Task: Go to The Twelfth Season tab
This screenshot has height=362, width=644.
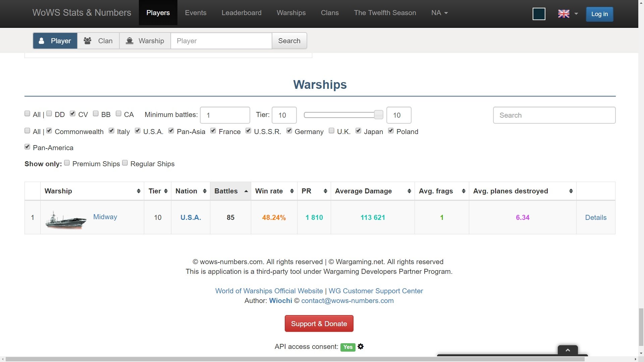Action: point(385,13)
